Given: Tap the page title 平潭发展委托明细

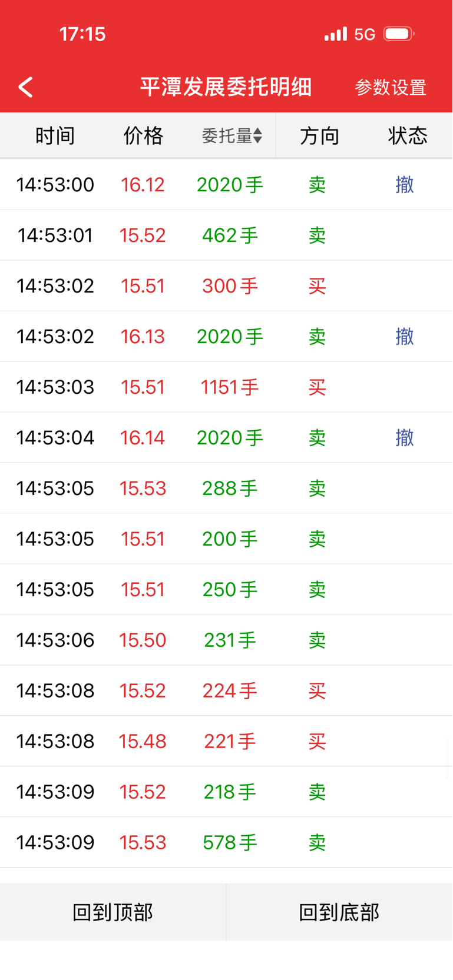Looking at the screenshot, I should point(226,87).
